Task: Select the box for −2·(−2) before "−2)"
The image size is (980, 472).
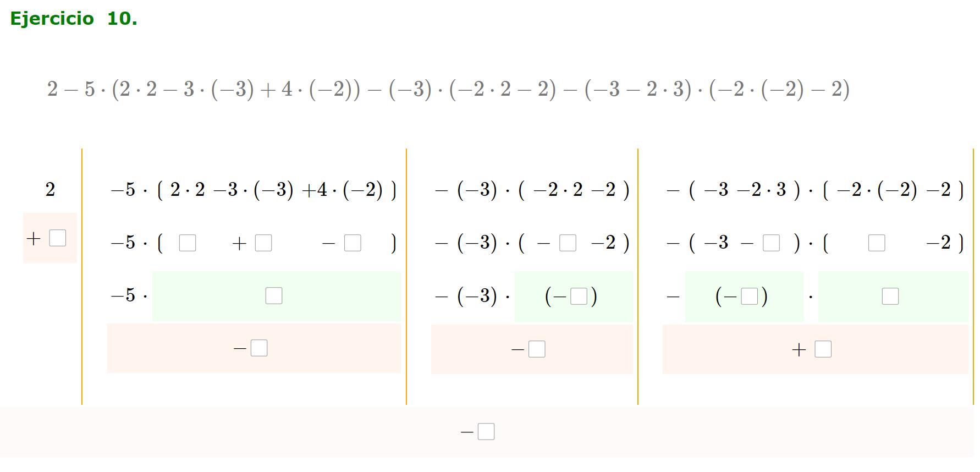Action: (x=877, y=243)
